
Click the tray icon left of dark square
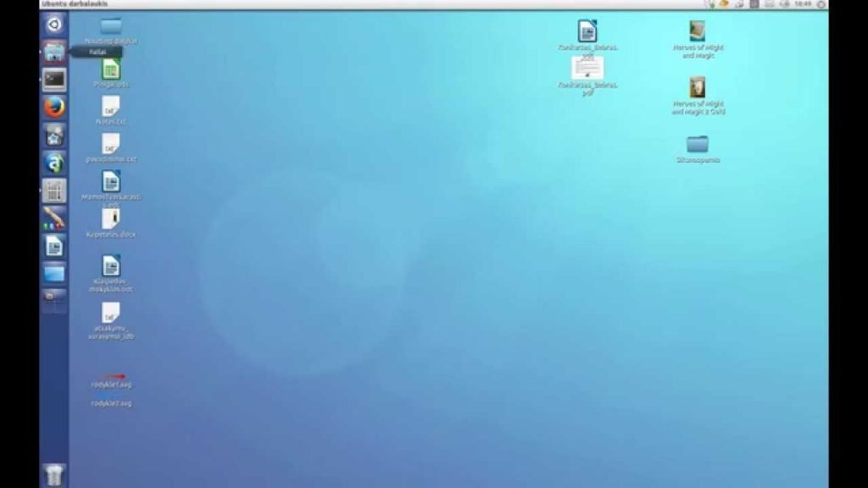[x=739, y=4]
